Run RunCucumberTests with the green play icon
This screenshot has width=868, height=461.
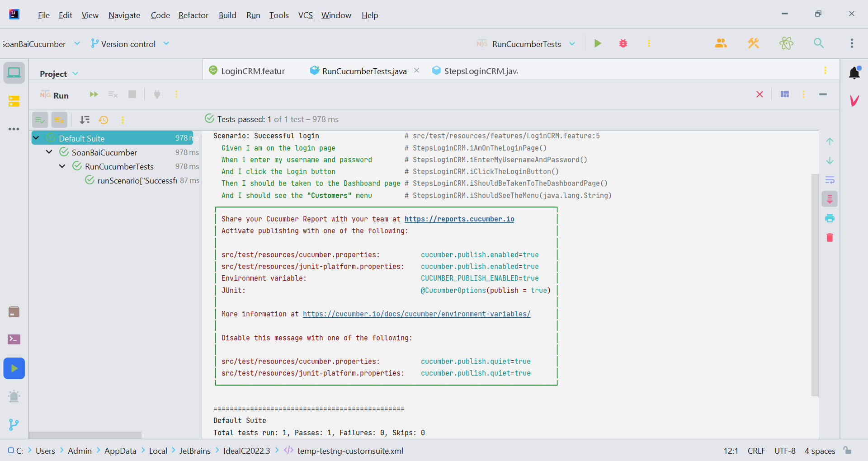click(x=598, y=43)
